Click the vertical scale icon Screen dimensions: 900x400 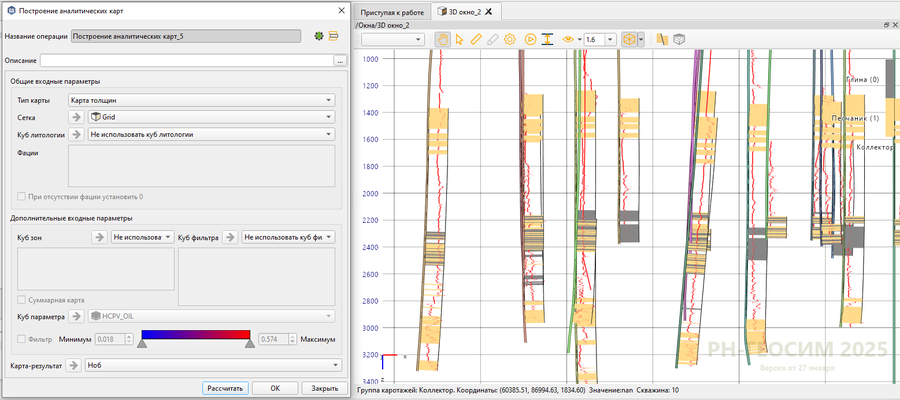click(548, 39)
